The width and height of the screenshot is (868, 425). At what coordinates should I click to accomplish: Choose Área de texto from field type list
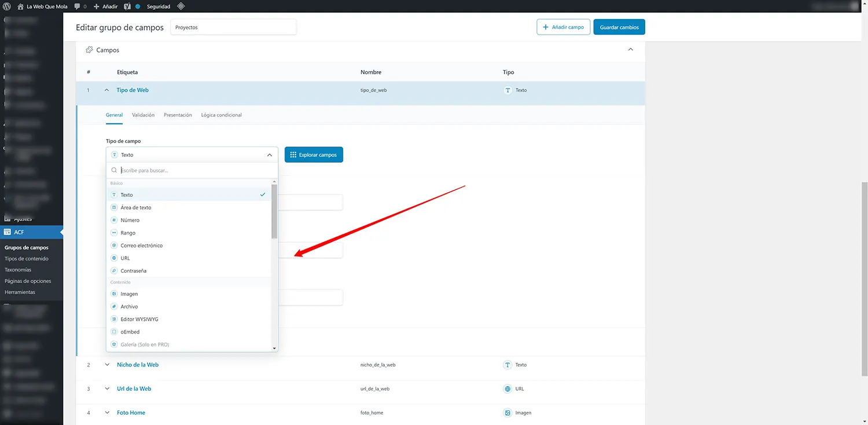click(x=136, y=208)
